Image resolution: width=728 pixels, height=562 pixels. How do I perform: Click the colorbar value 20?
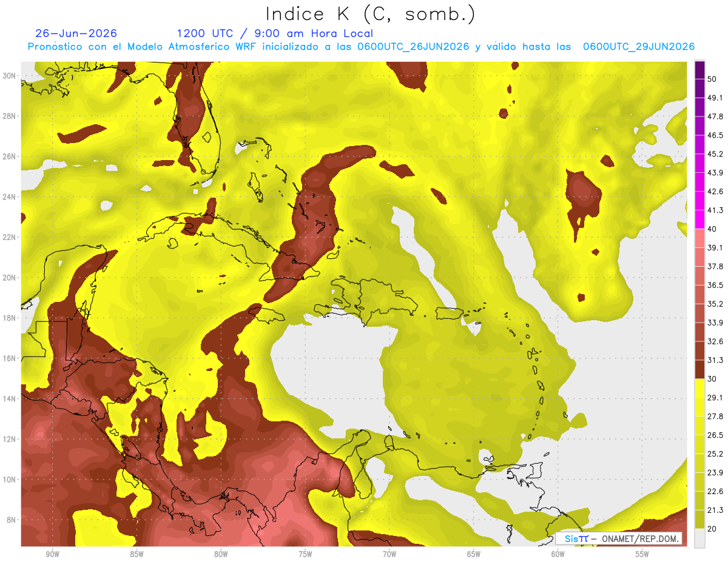712,529
